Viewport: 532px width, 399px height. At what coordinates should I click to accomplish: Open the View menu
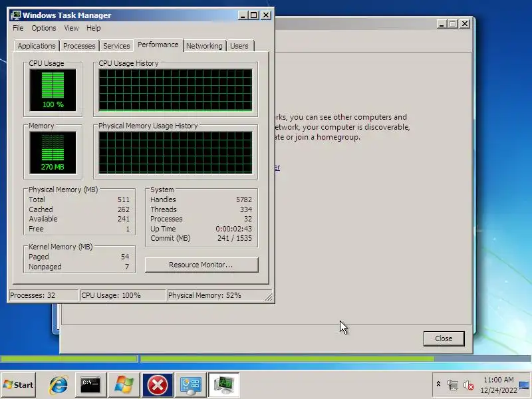point(71,28)
